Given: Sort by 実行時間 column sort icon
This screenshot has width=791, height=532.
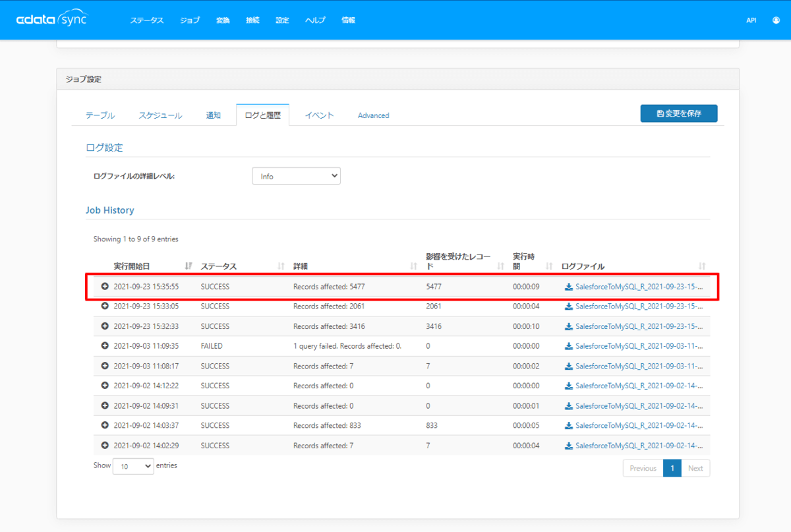Looking at the screenshot, I should pyautogui.click(x=549, y=266).
